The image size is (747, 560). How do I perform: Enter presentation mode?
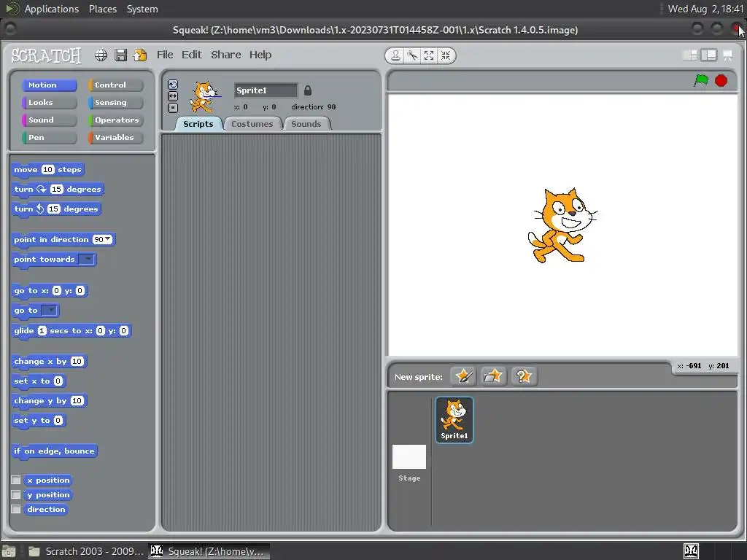727,55
